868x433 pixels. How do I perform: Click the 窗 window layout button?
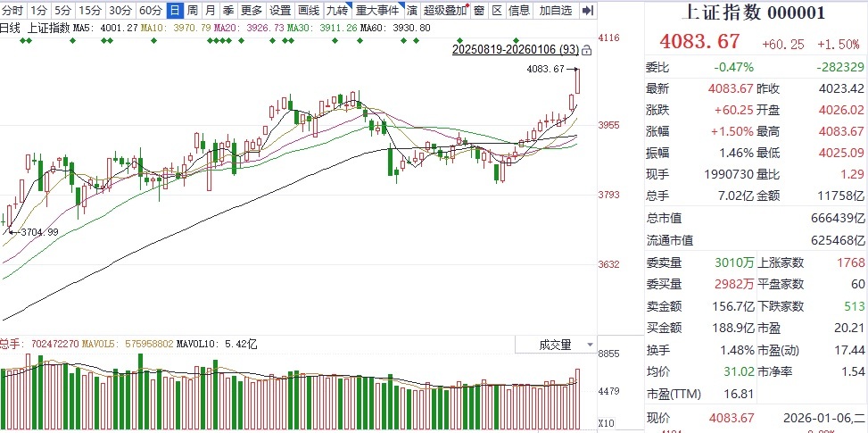(x=479, y=11)
